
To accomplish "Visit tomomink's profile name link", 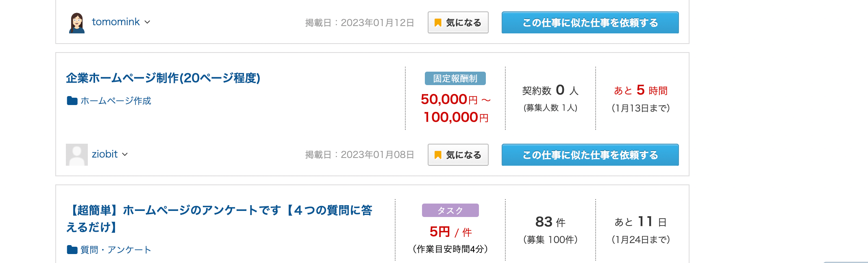I will click(x=116, y=22).
